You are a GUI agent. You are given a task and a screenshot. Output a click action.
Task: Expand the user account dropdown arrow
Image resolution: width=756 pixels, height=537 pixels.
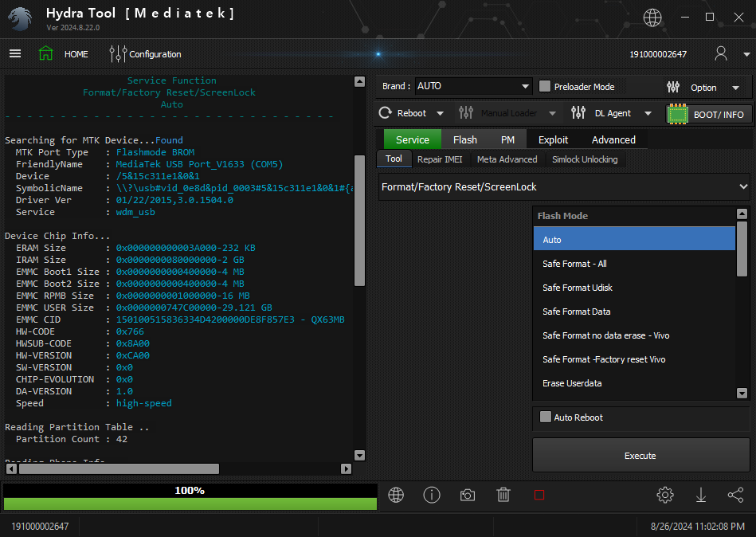[747, 54]
